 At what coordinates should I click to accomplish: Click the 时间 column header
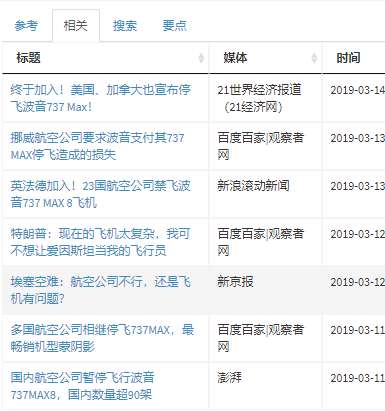coord(354,58)
